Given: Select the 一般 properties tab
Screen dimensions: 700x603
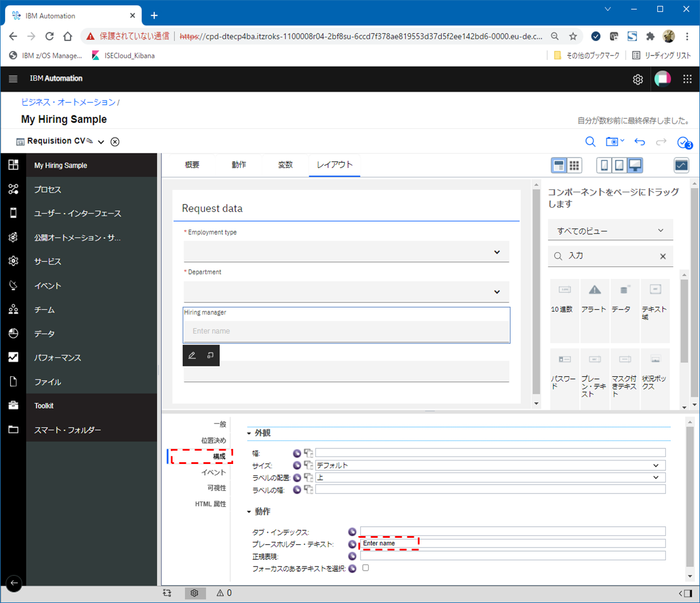Looking at the screenshot, I should 220,424.
